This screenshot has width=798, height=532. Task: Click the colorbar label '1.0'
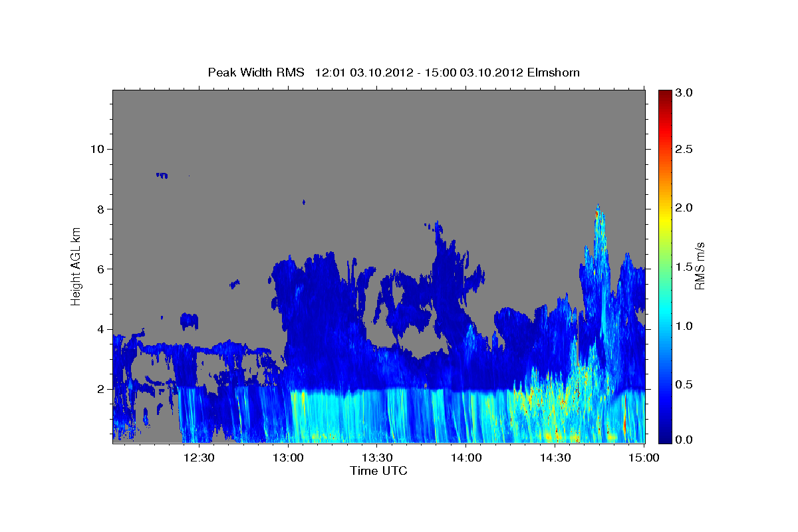coord(684,326)
